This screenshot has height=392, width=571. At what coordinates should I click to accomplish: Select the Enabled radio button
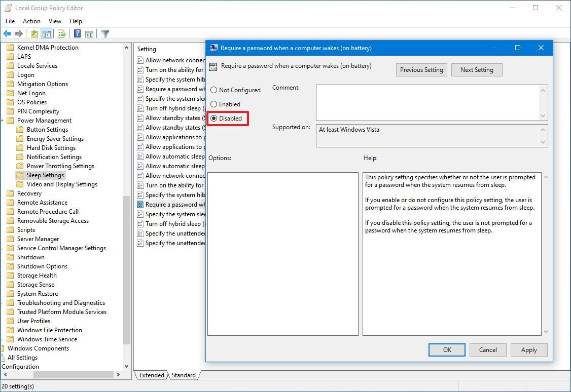pos(213,104)
